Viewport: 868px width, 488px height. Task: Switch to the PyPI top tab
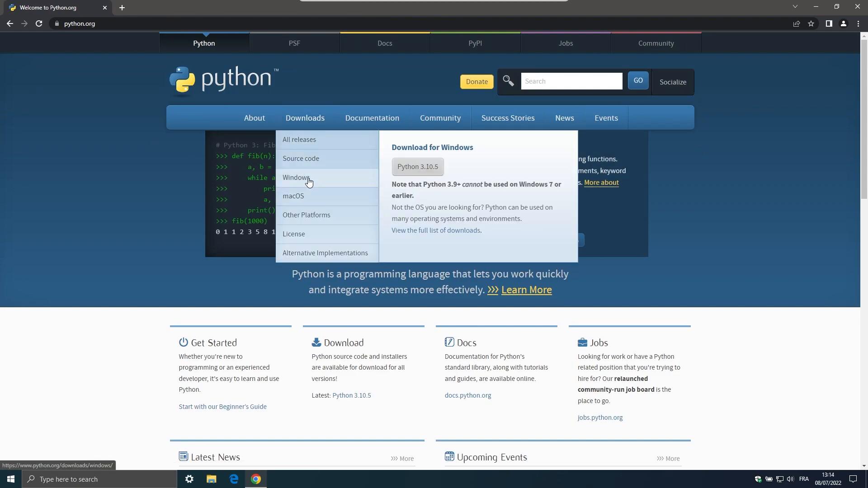click(475, 43)
